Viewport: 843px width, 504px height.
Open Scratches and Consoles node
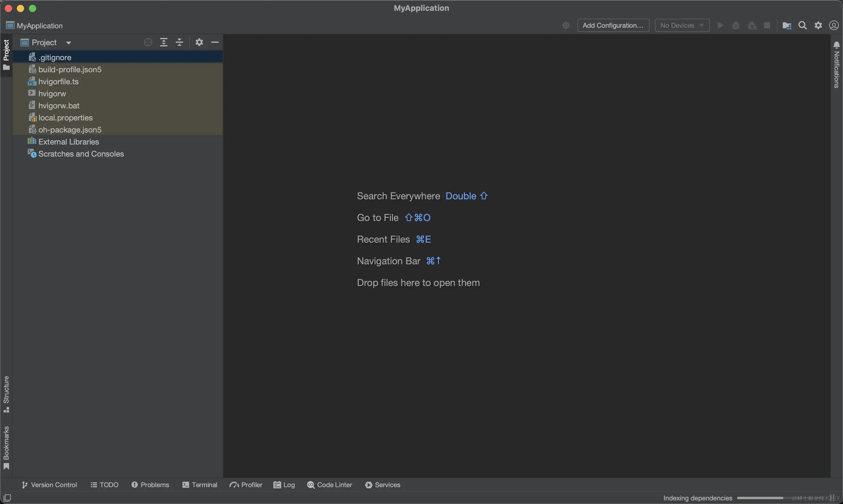pos(117,154)
